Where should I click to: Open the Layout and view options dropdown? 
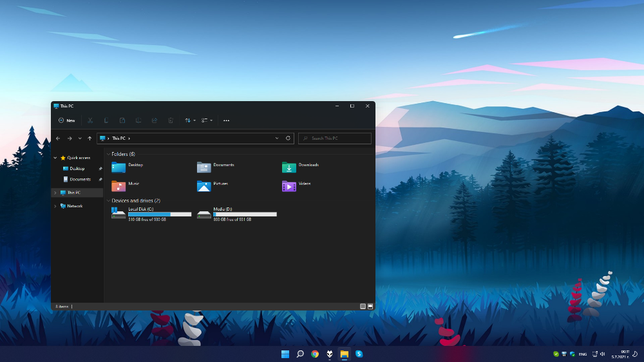tap(207, 120)
